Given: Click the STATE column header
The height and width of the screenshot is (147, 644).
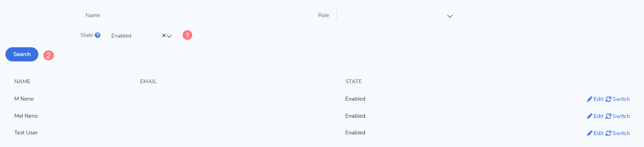Looking at the screenshot, I should click(x=353, y=81).
